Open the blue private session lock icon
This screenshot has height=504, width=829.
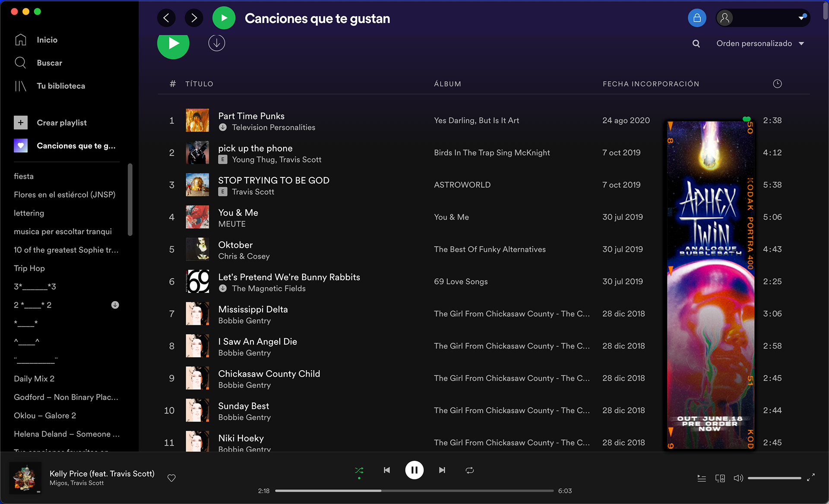coord(697,18)
